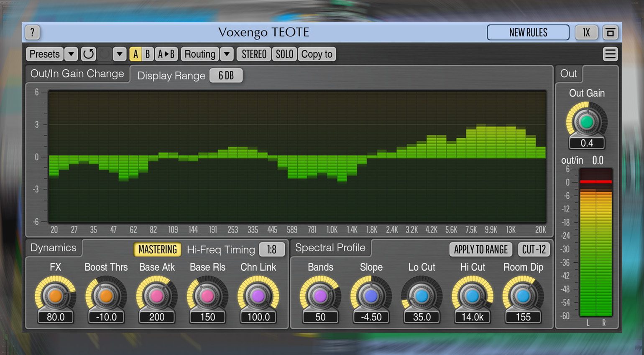Enable SOLO monitoring
Screen dimensions: 644x355
(284, 54)
